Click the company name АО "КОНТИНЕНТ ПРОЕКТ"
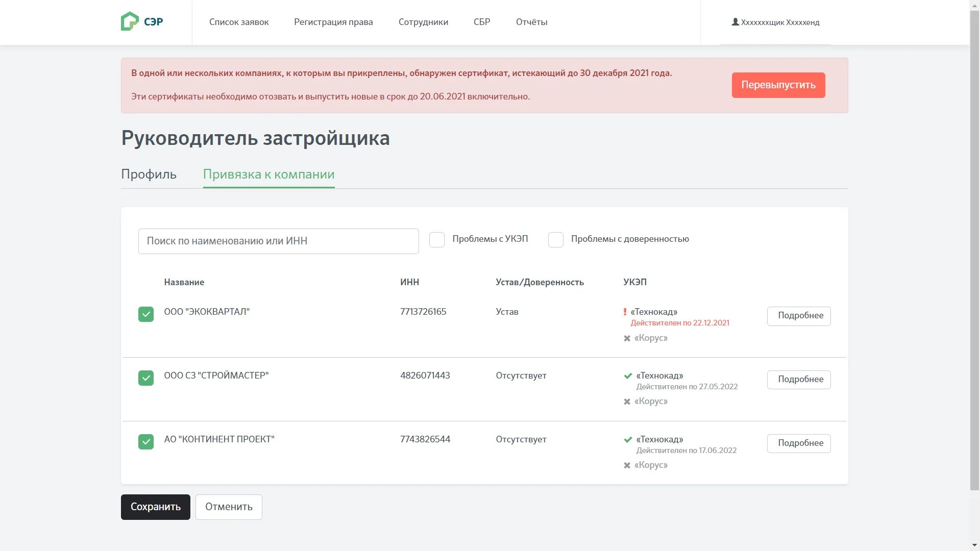The image size is (980, 551). coord(219,439)
